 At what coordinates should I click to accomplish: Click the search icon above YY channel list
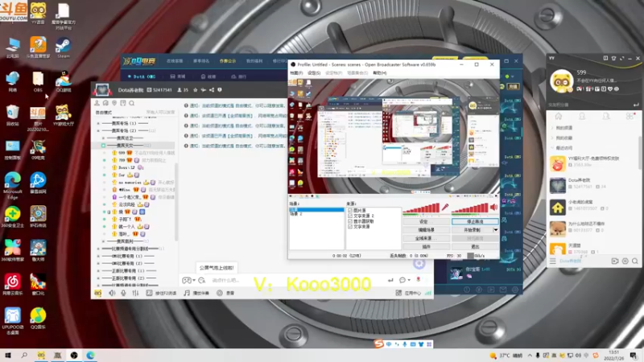pos(132,103)
